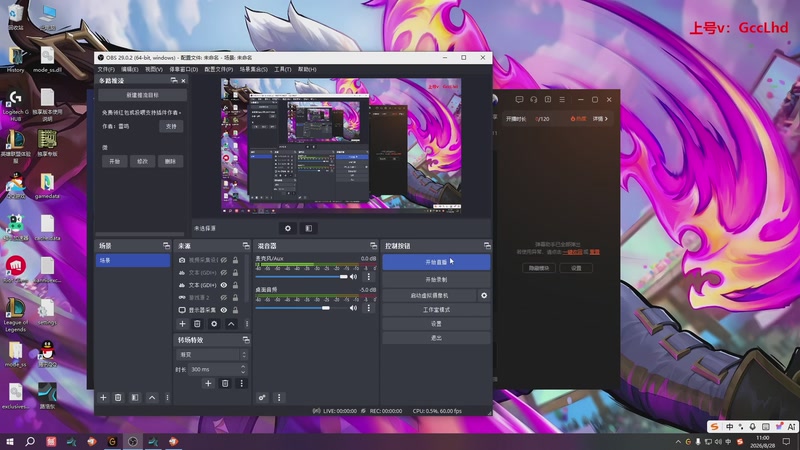800x450 pixels.
Task: Delete selected scene using the Scenes trash icon
Action: pyautogui.click(x=118, y=397)
